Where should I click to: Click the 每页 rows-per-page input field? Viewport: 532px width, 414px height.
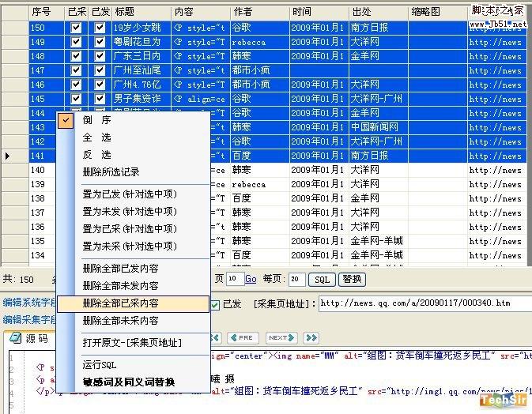[297, 280]
